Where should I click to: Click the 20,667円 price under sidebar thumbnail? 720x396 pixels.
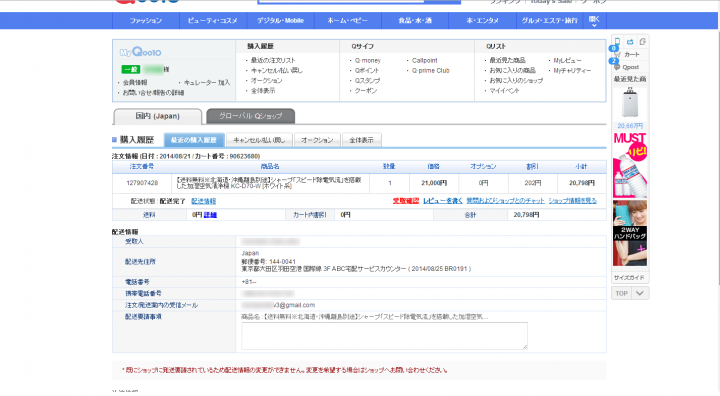[x=630, y=125]
